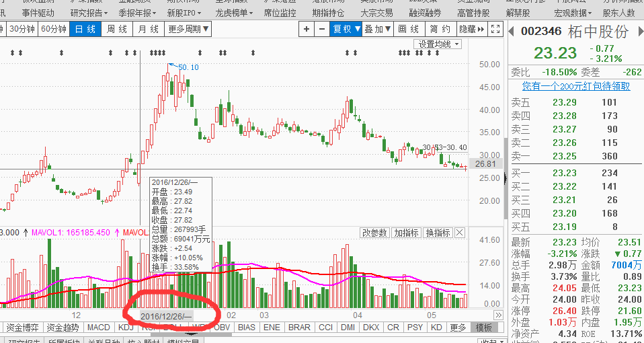Select the 周线 weekly period
The width and height of the screenshot is (644, 343).
click(x=117, y=29)
